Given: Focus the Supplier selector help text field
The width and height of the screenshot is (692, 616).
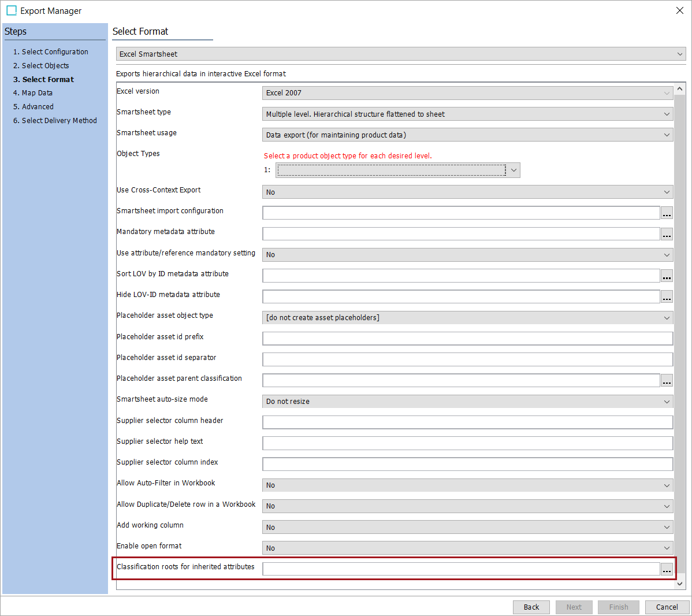Looking at the screenshot, I should click(x=467, y=443).
